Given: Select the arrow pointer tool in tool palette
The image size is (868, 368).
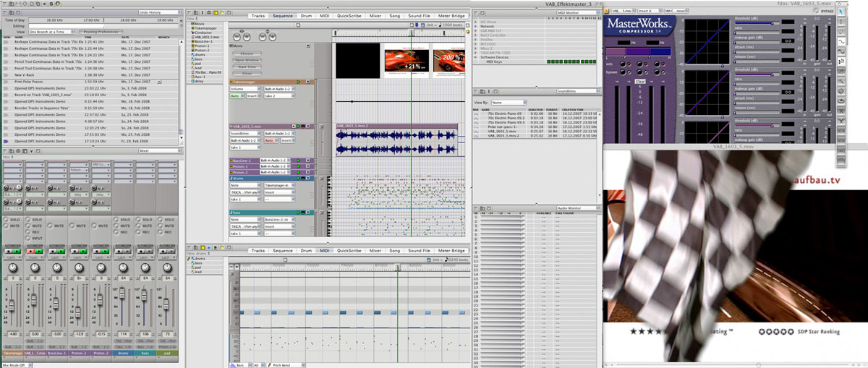Looking at the screenshot, I should pos(841,12).
